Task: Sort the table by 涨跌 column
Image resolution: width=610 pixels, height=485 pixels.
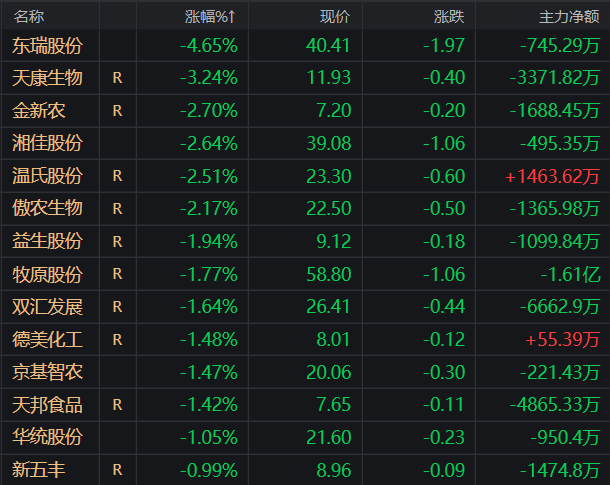Action: 449,17
